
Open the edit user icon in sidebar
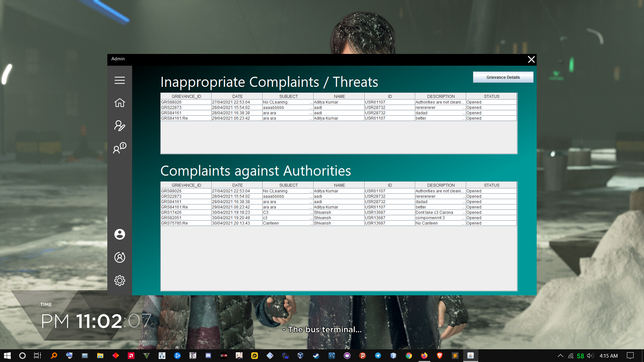(x=119, y=126)
